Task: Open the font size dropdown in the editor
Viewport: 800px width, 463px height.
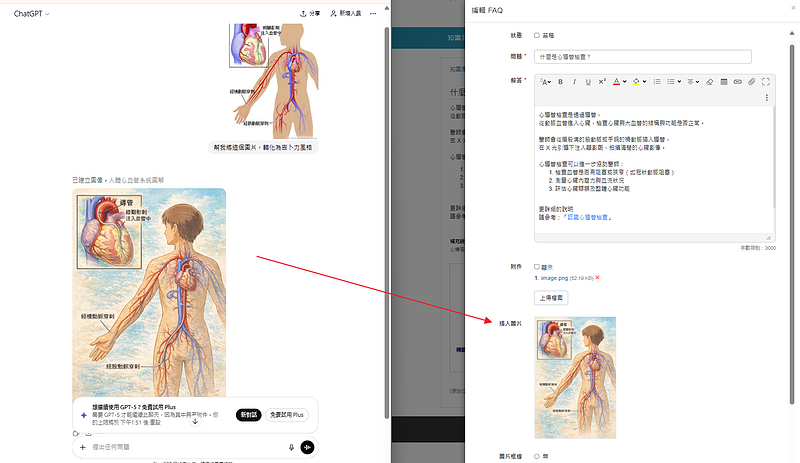Action: 546,81
